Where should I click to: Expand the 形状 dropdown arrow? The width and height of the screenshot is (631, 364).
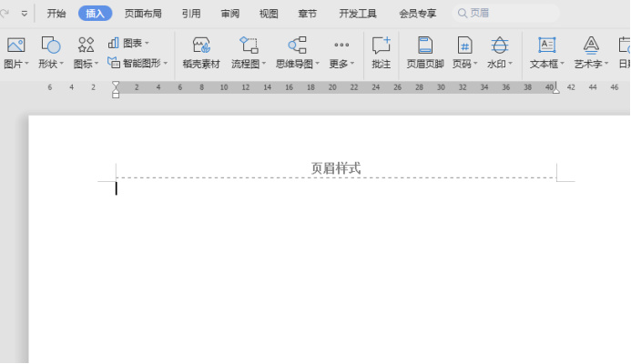(62, 64)
